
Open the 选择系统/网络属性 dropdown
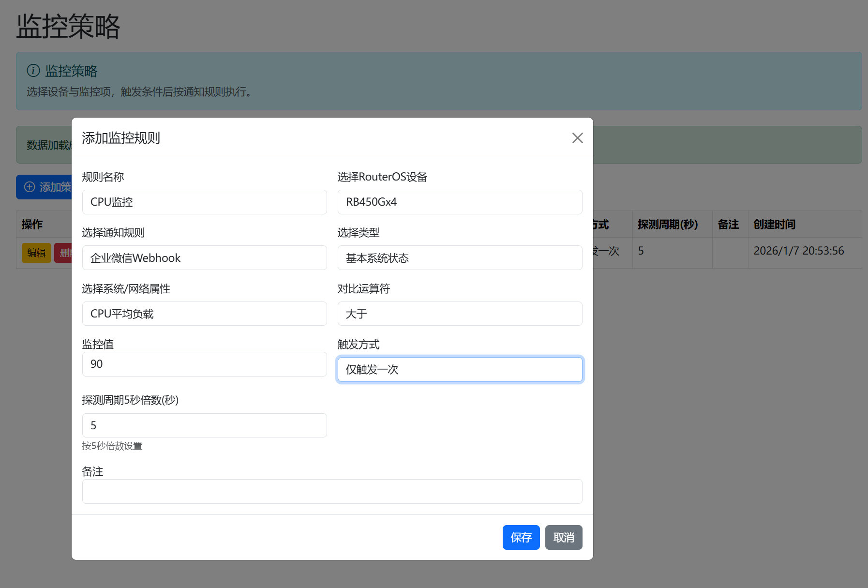pos(204,314)
